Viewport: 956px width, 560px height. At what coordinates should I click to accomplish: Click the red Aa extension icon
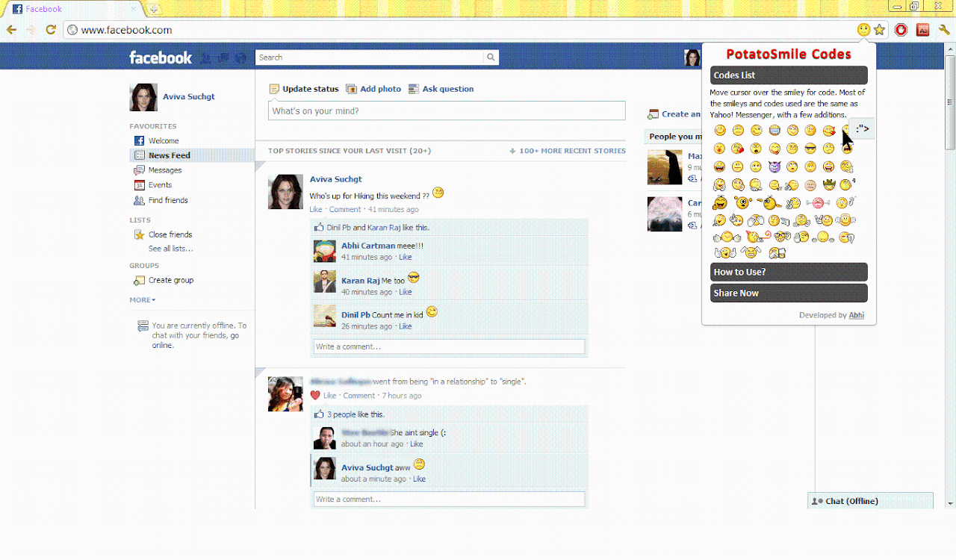923,30
